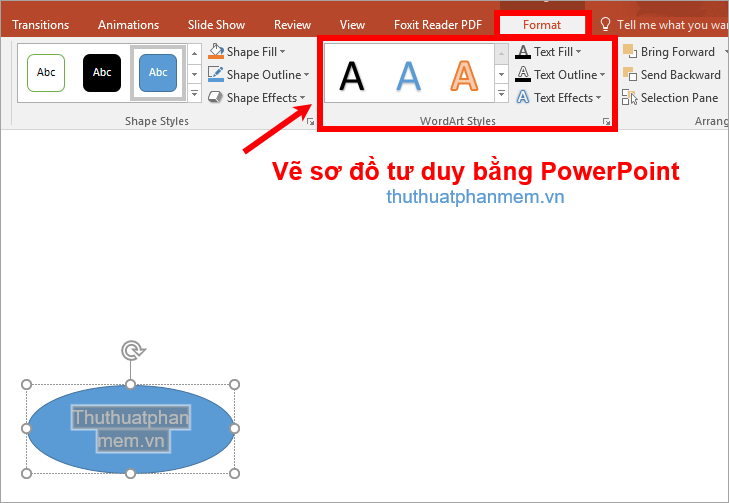This screenshot has height=503, width=729.
Task: Click the middle-left resize handle of the oval
Action: pos(27,429)
